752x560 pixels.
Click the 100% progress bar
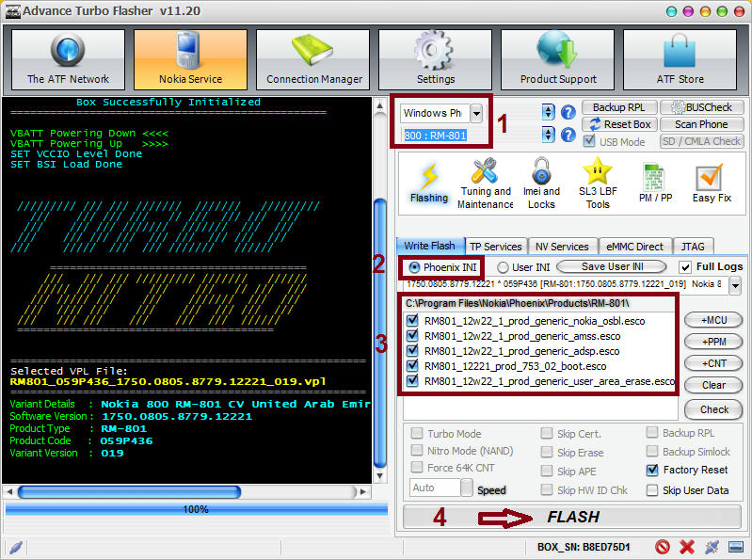(197, 510)
